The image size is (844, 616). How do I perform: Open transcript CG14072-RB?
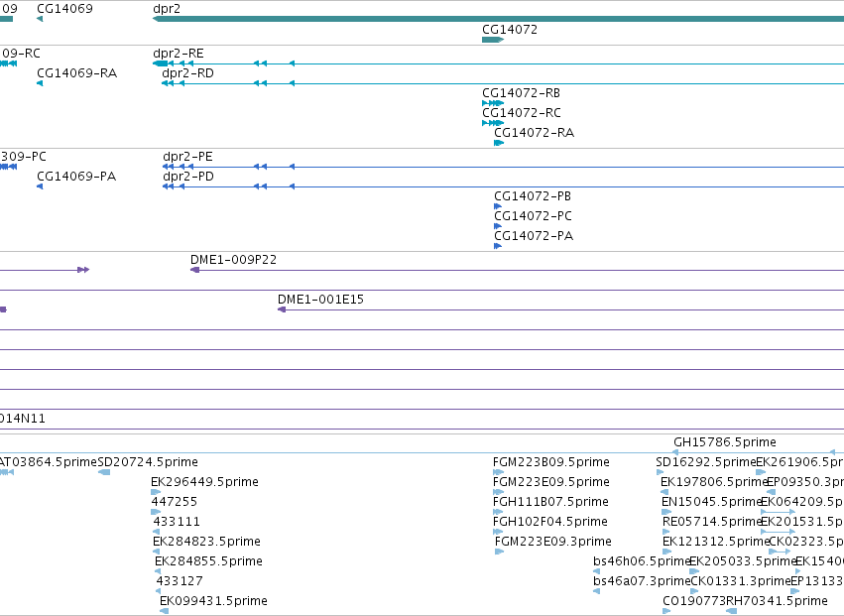521,93
